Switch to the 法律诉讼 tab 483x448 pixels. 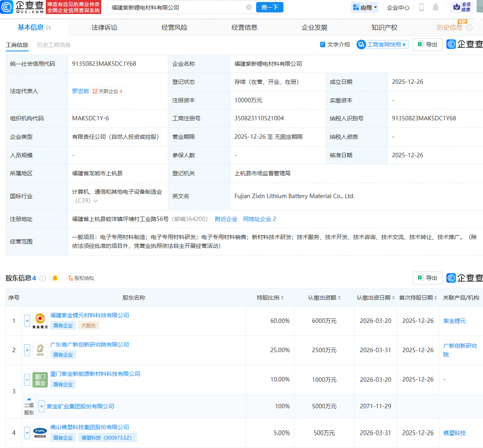pyautogui.click(x=104, y=27)
